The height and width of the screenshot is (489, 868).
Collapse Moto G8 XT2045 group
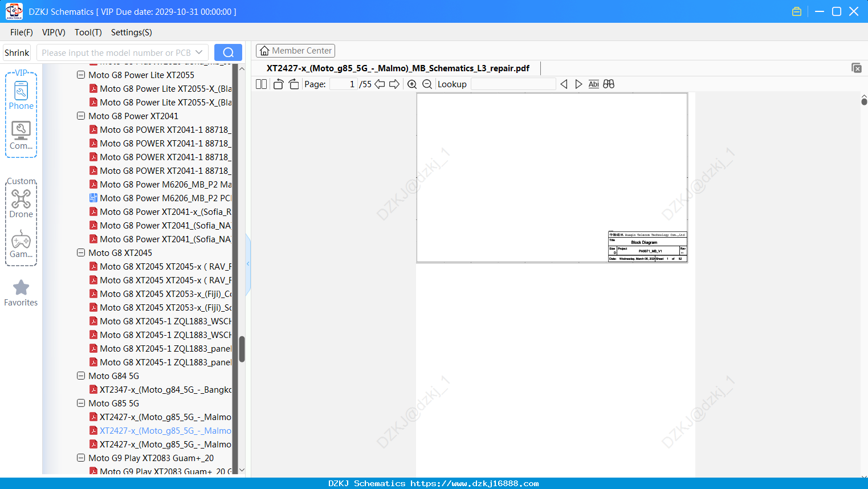click(x=81, y=252)
